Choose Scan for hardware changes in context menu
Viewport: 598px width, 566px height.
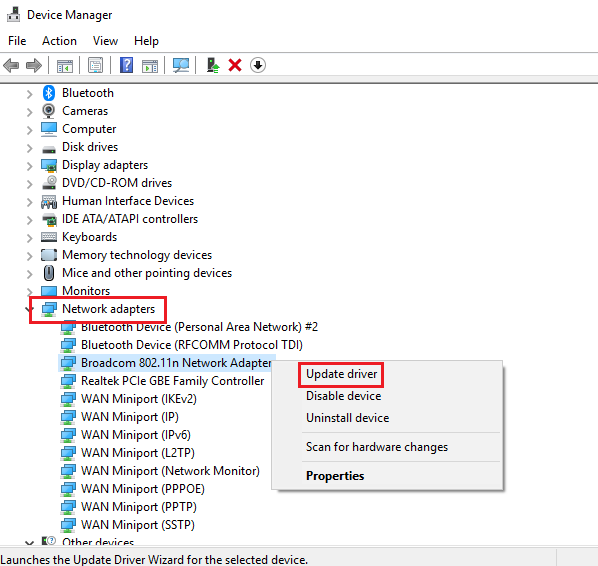click(377, 447)
